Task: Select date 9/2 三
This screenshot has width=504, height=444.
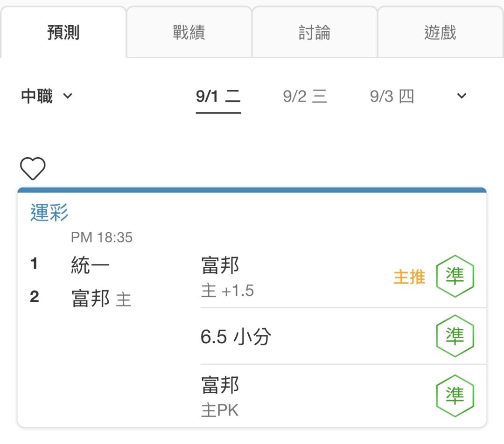Action: coord(305,96)
